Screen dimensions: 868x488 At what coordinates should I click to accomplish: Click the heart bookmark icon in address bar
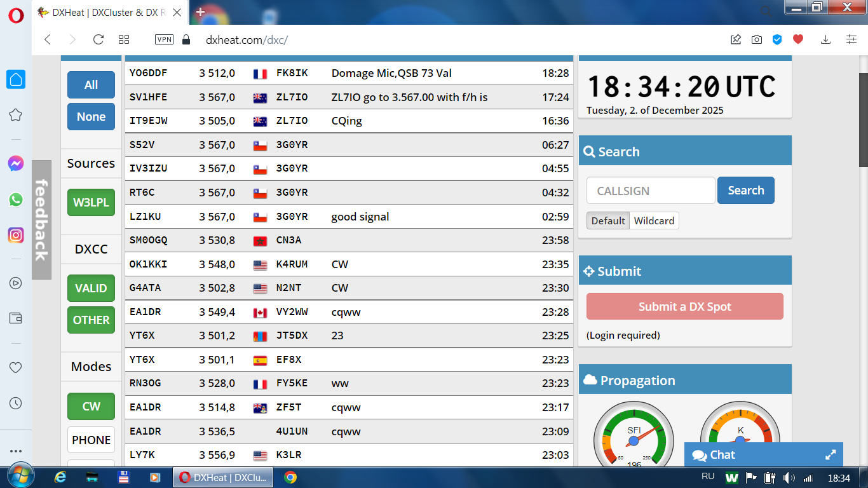coord(798,39)
